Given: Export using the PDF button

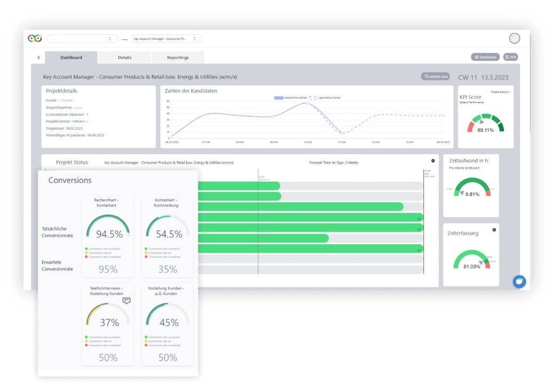Looking at the screenshot, I should point(511,57).
